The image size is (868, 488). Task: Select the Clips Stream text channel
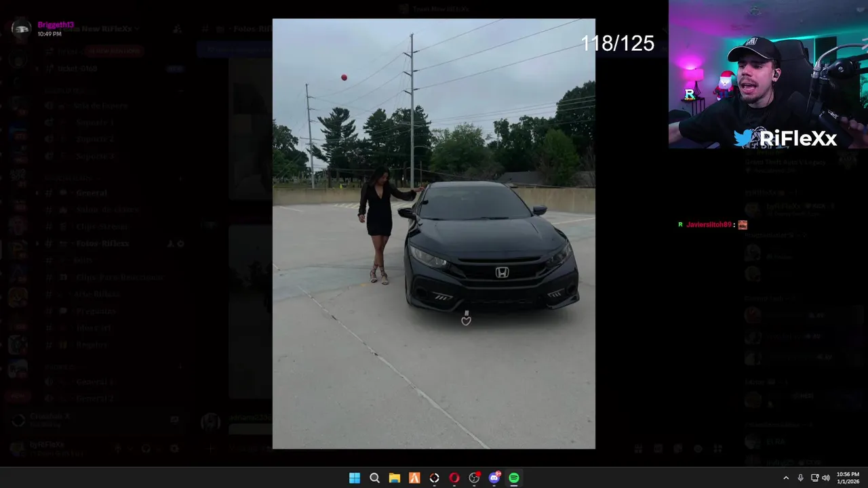coord(113,226)
